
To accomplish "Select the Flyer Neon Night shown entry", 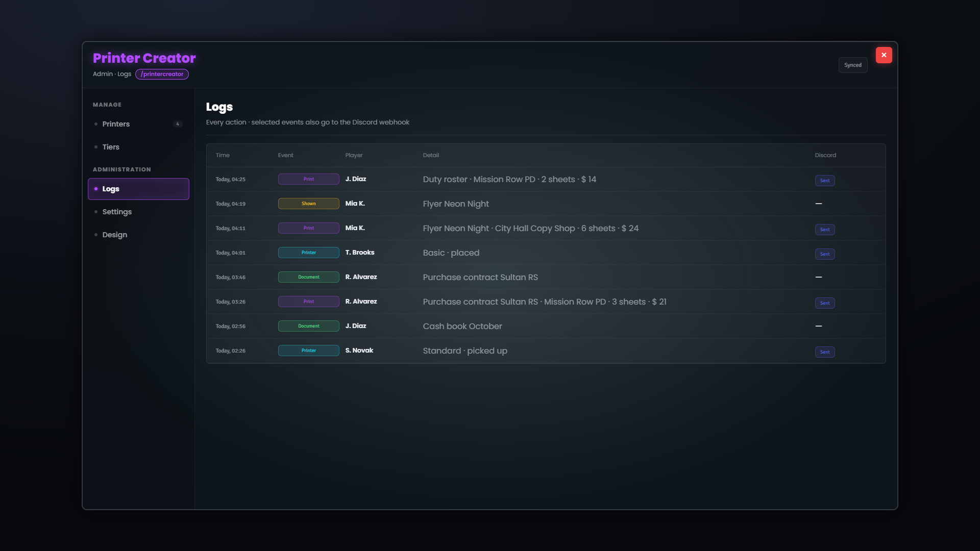I will [x=546, y=204].
